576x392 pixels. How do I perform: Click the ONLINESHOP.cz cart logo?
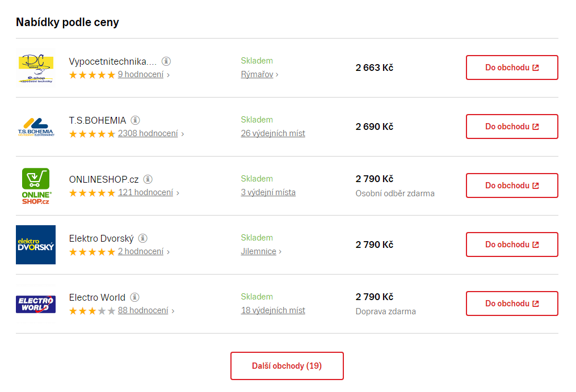tap(36, 186)
